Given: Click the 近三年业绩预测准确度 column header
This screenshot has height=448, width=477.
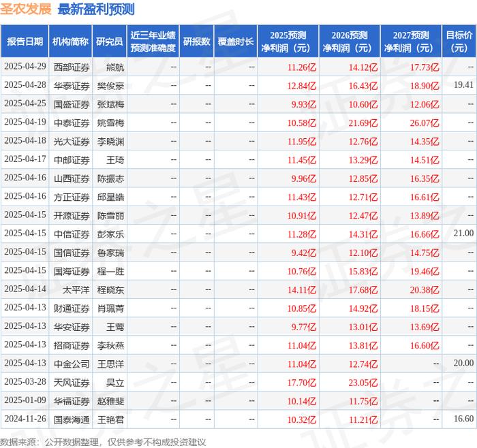Looking at the screenshot, I should pos(153,42).
